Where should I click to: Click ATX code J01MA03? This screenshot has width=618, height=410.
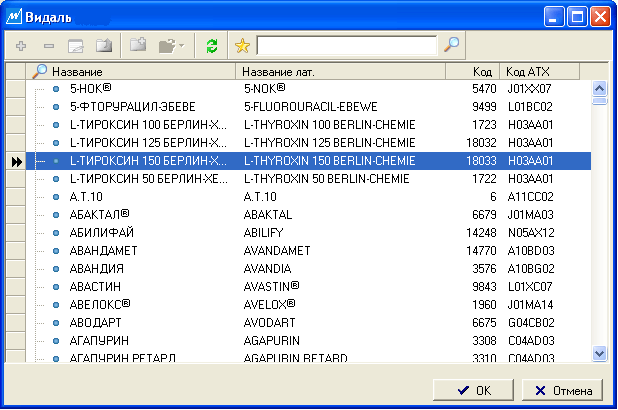click(x=531, y=215)
